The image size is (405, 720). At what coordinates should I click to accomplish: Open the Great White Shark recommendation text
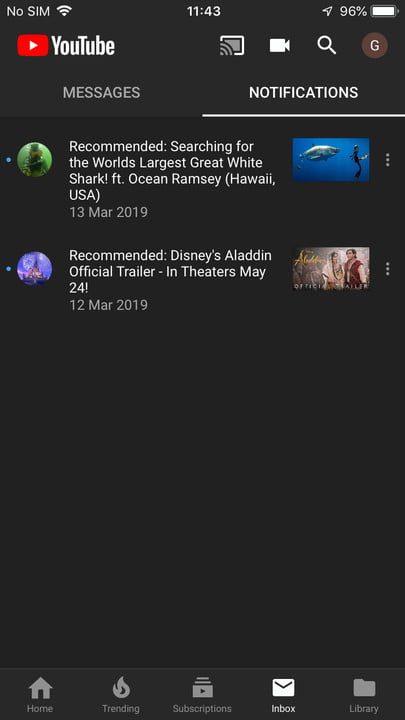[173, 171]
